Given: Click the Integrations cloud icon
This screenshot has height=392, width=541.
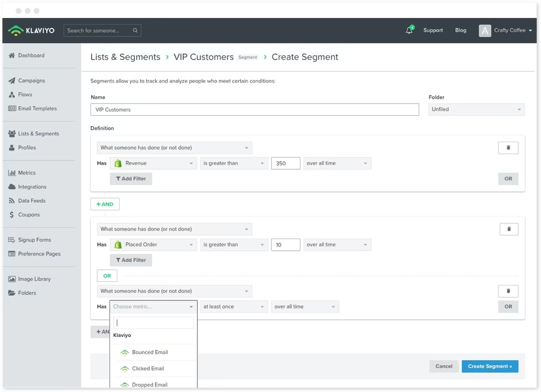Looking at the screenshot, I should point(12,187).
